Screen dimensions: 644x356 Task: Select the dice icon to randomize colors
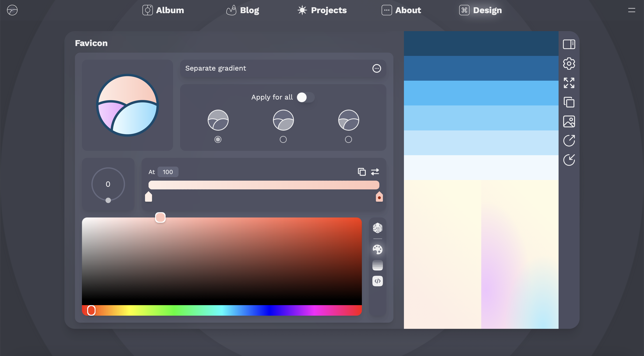377,228
